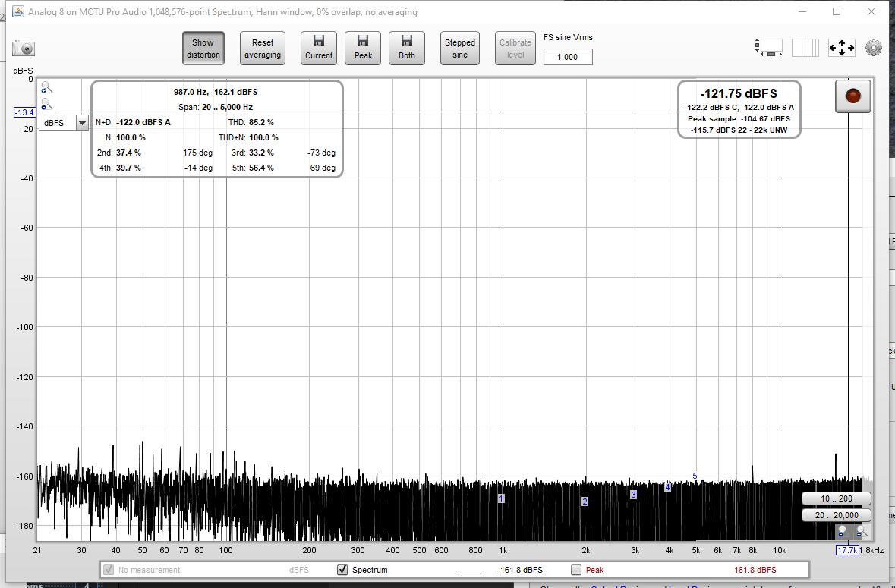The height and width of the screenshot is (588, 895).
Task: Click the red record button
Action: coord(852,96)
